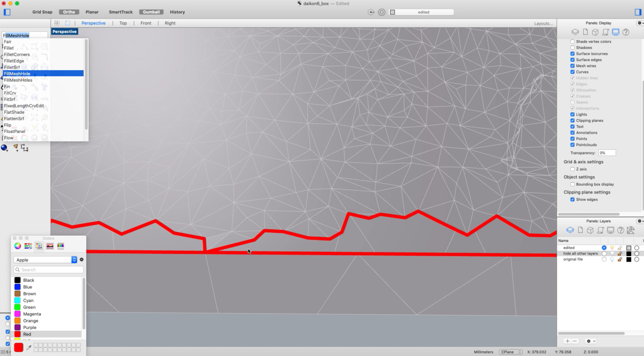Open the Layers tab icon in the Display panel

575,32
